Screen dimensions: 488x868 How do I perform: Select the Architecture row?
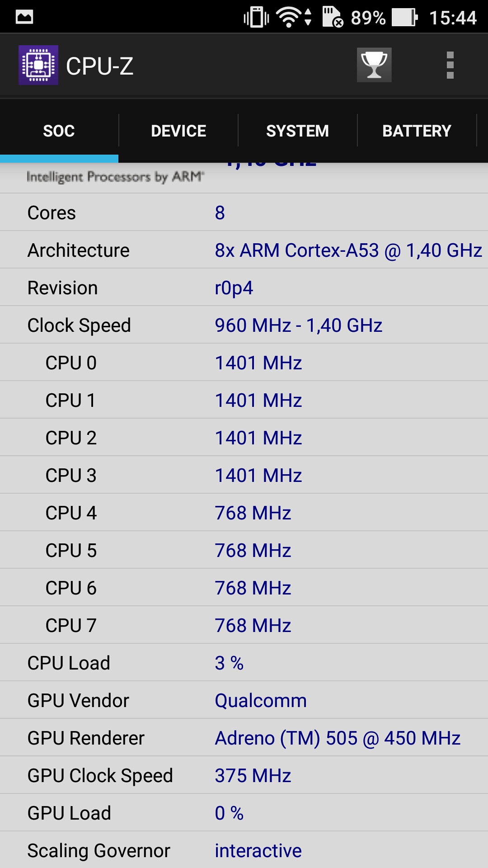[244, 250]
